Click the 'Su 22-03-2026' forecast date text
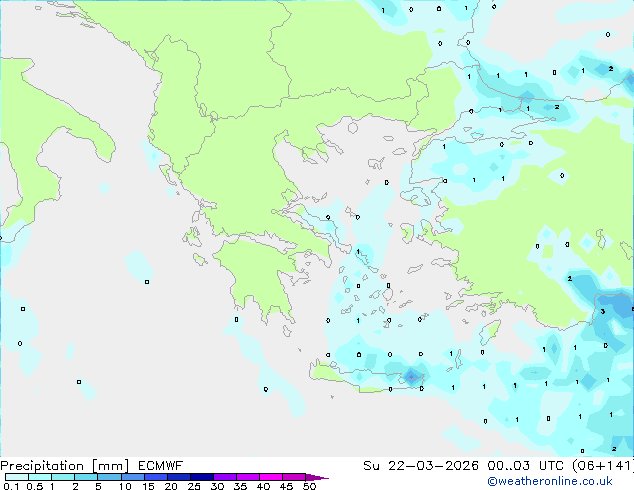Viewport: 634px width, 490px height. (x=421, y=466)
